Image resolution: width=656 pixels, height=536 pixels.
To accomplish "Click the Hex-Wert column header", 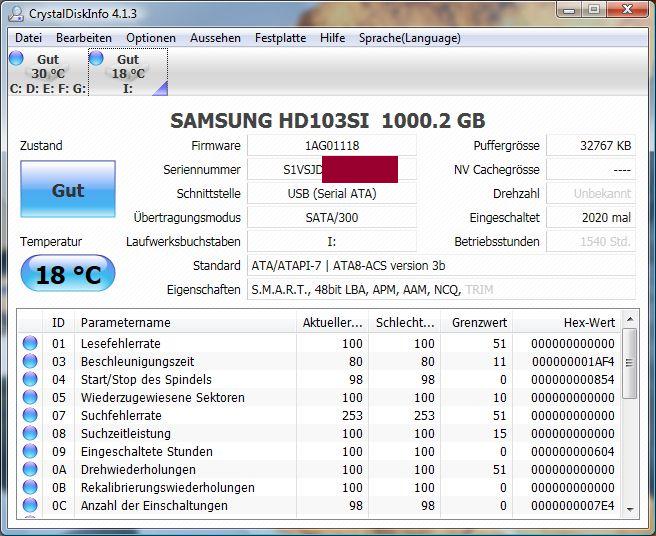I will tap(566, 322).
